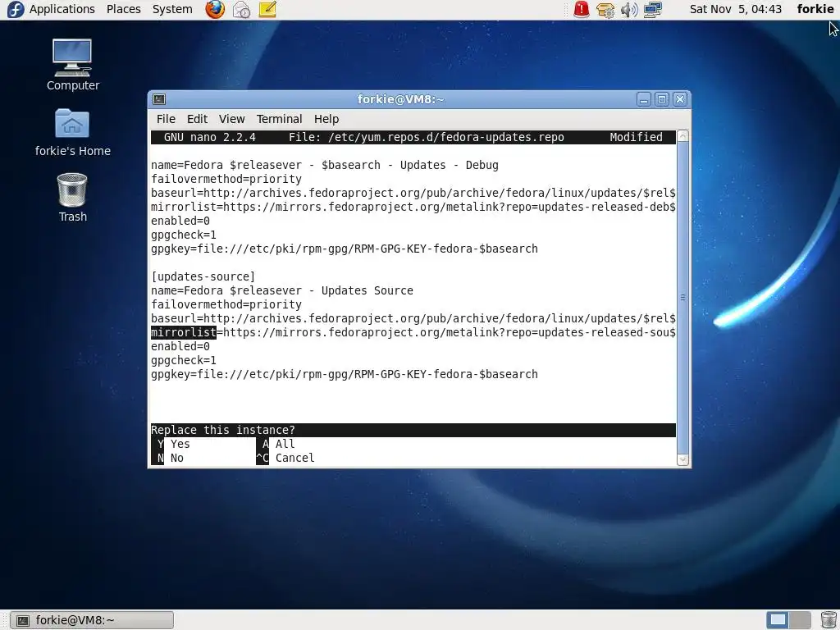Click the All option in nano prompt

[278, 444]
